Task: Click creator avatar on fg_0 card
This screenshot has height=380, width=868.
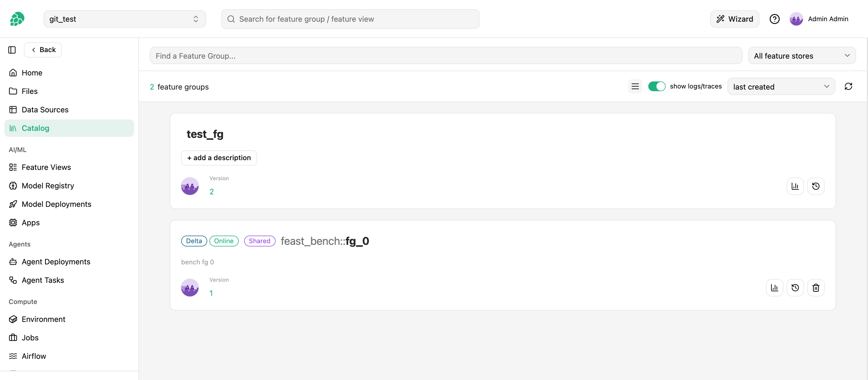Action: coord(190,288)
